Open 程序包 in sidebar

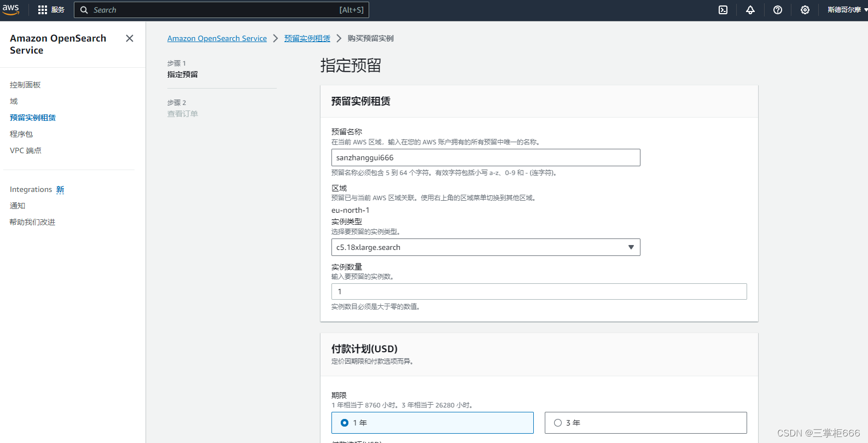click(x=21, y=134)
